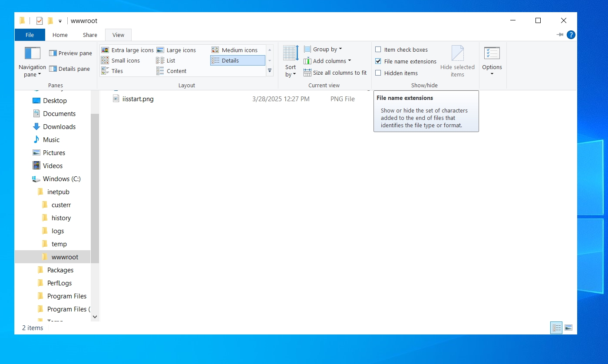608x364 pixels.
Task: Open the Group by dropdown
Action: click(323, 49)
